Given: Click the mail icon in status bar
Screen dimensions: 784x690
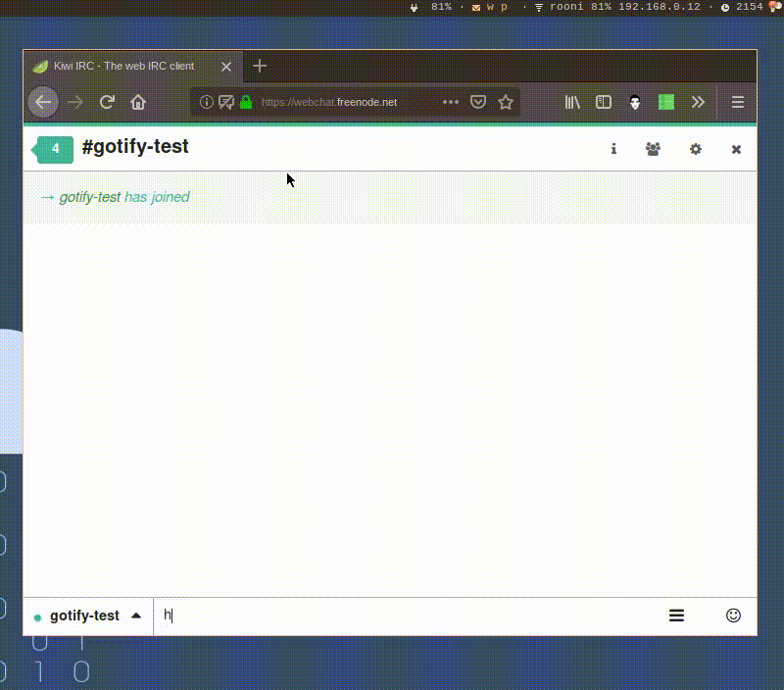Looking at the screenshot, I should [476, 8].
